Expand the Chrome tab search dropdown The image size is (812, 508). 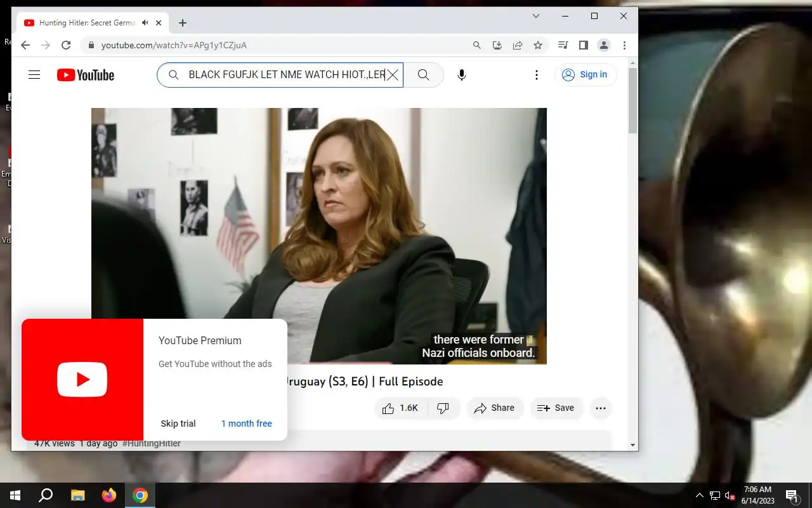coord(536,16)
